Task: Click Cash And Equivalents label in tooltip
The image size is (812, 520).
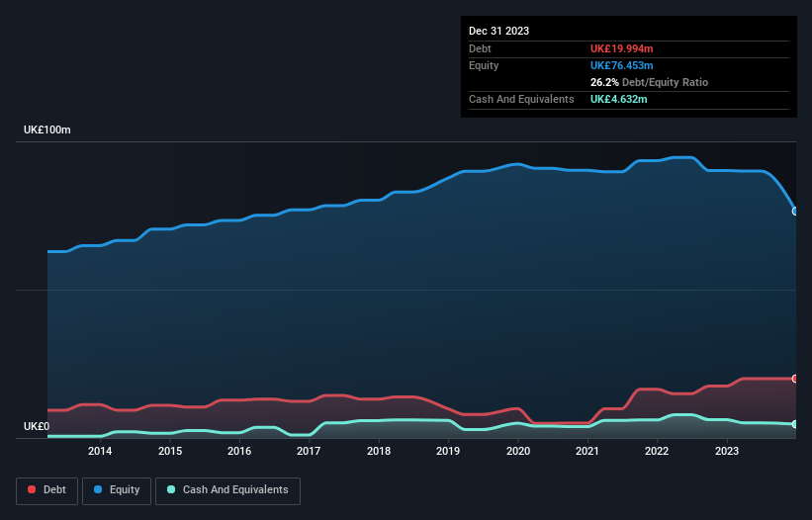Action: [521, 99]
